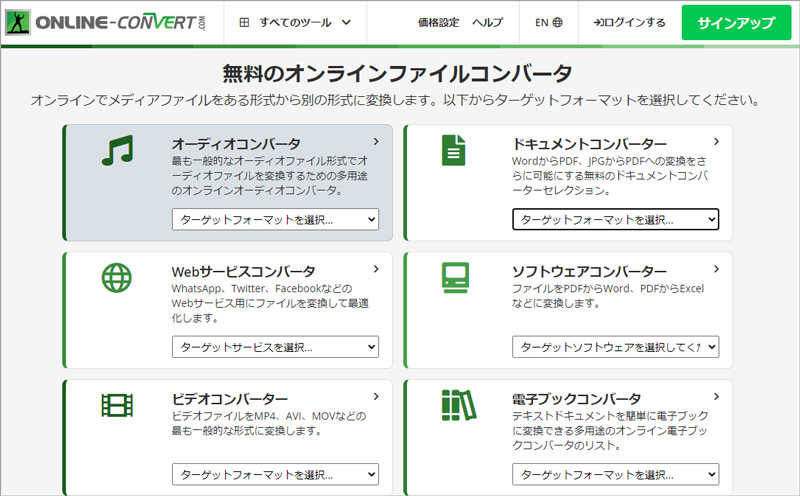The height and width of the screenshot is (496, 800).
Task: Open the 価格設定 pricing page
Action: [437, 22]
